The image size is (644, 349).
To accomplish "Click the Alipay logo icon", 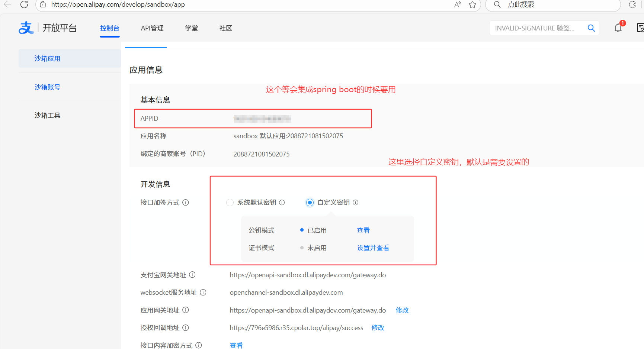I will [x=26, y=28].
